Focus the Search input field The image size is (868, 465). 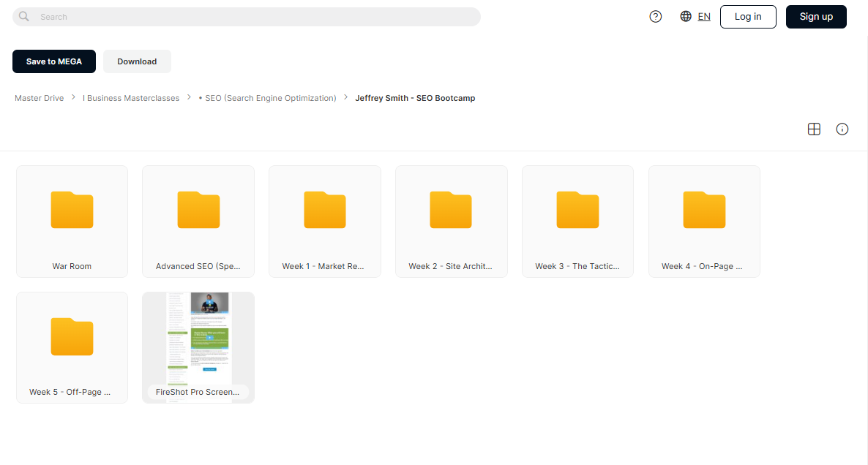click(x=247, y=17)
